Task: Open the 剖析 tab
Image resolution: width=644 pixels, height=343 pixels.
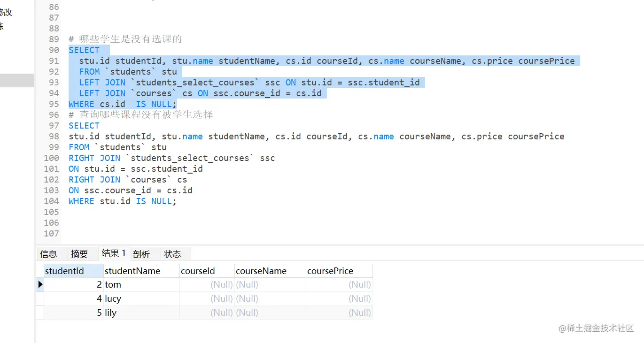Action: pos(141,254)
